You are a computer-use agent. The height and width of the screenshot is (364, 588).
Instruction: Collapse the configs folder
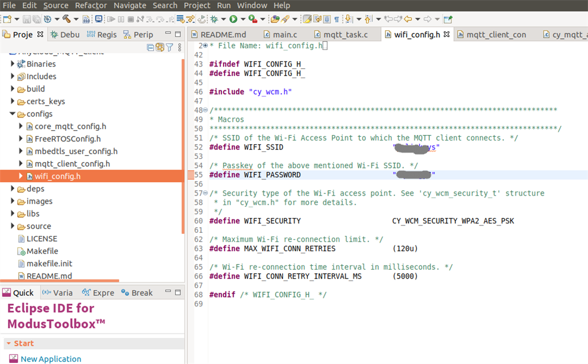[12, 114]
